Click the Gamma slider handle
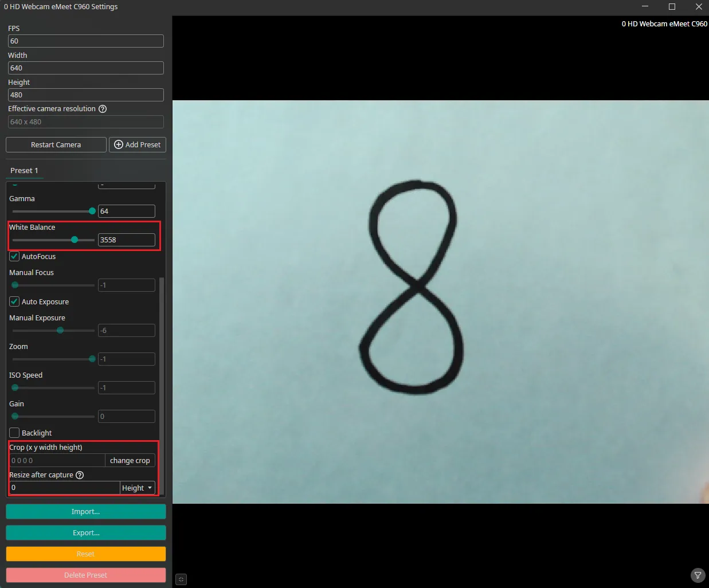 click(x=92, y=211)
